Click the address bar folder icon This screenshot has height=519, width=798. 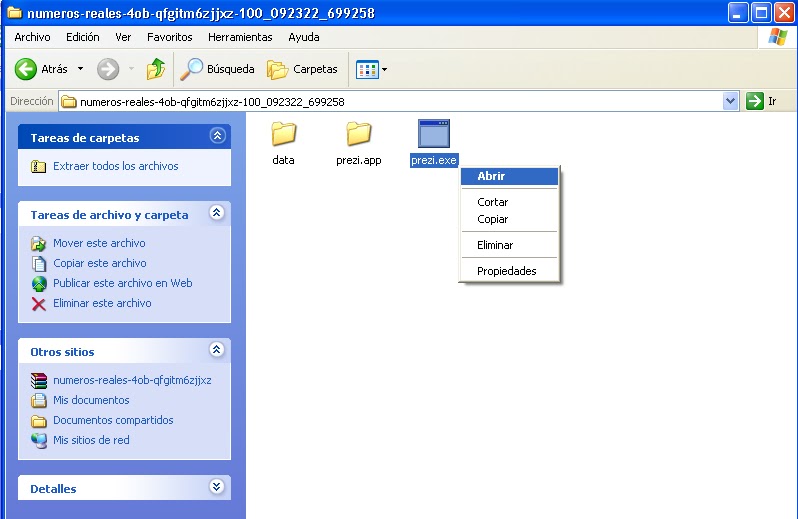(69, 102)
